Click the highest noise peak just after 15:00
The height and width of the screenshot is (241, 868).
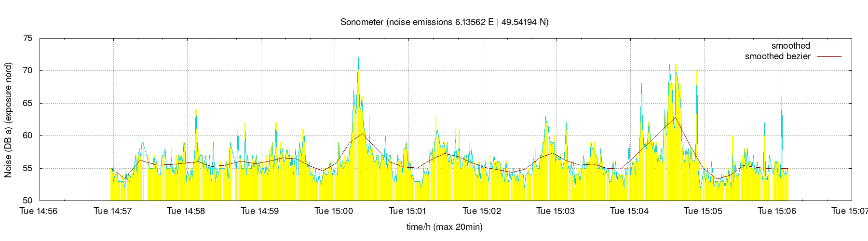pos(358,58)
